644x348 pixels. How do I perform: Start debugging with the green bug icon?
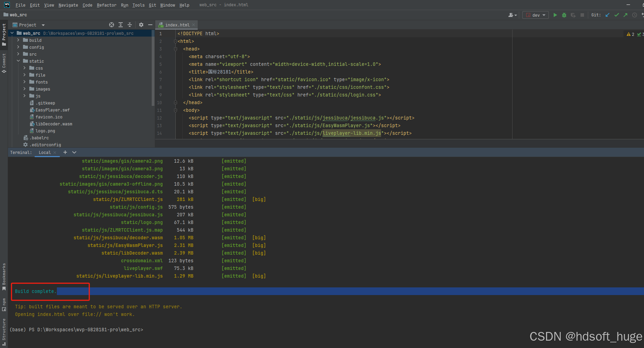click(x=564, y=15)
